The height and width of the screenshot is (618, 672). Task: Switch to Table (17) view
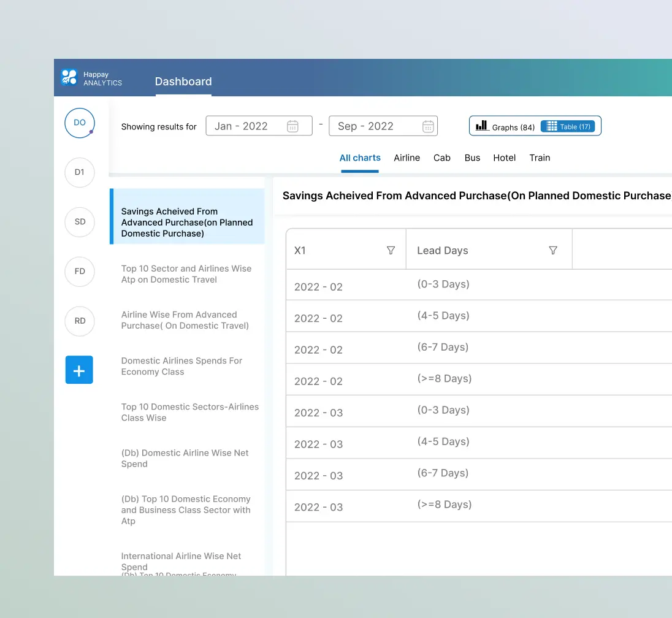[568, 126]
